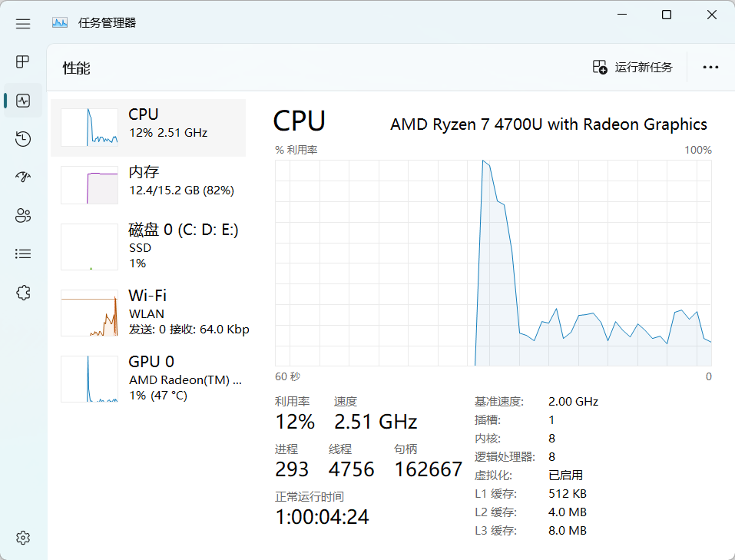
Task: Select 磁盘 0 (C: D: E:) item
Action: pos(148,247)
